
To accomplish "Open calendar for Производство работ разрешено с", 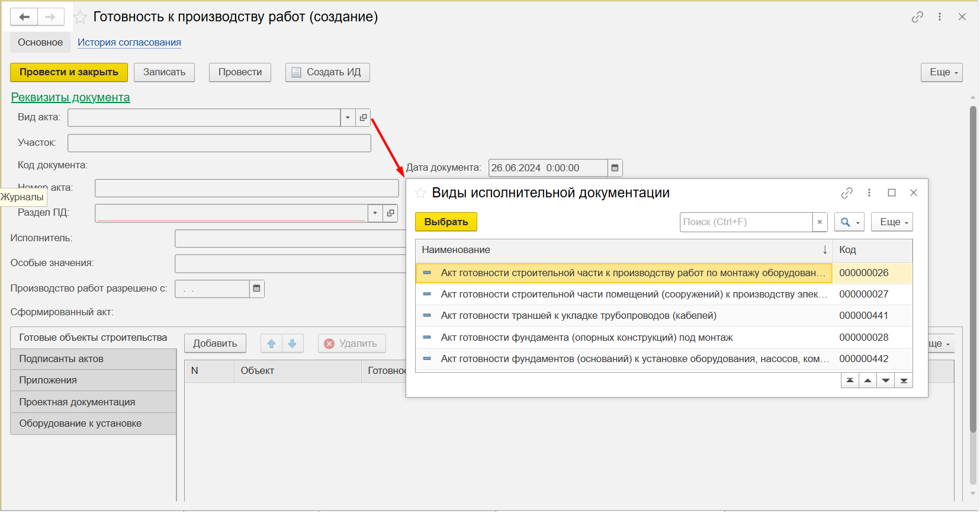I will click(x=256, y=289).
